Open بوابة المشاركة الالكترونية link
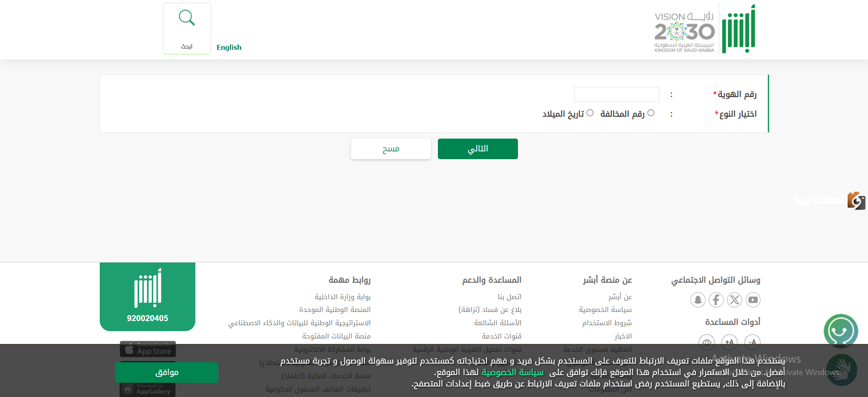 (x=333, y=349)
